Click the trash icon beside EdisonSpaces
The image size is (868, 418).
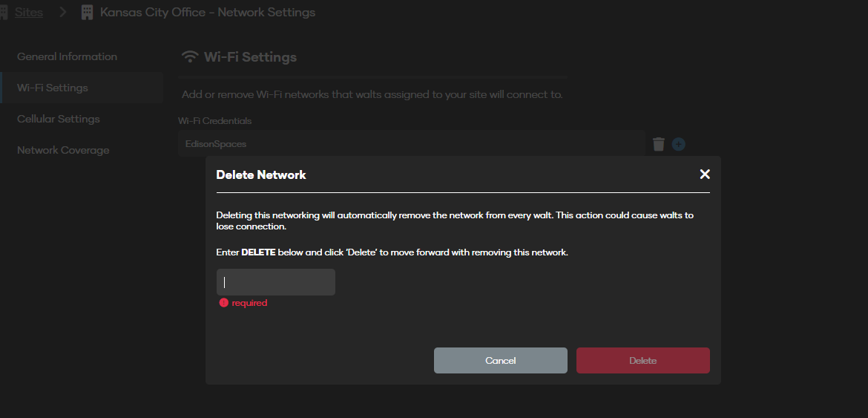point(658,144)
